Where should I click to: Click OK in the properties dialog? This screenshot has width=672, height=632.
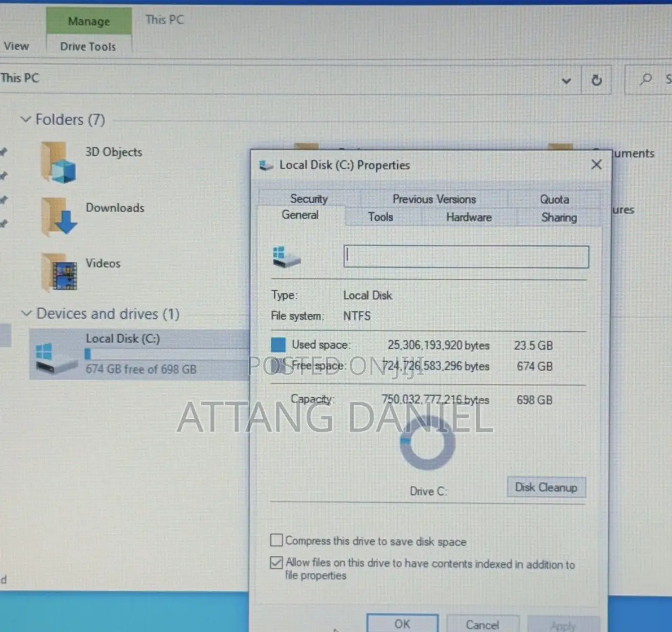click(402, 624)
